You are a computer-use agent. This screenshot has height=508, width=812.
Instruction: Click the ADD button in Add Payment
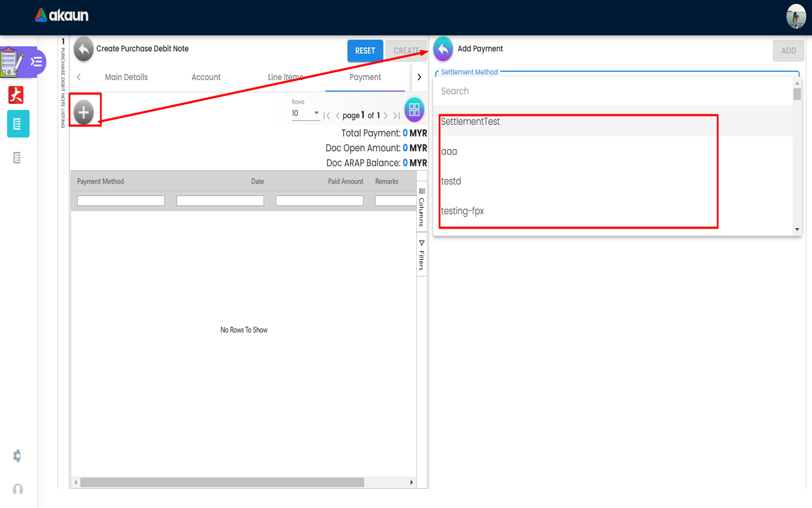tap(788, 51)
